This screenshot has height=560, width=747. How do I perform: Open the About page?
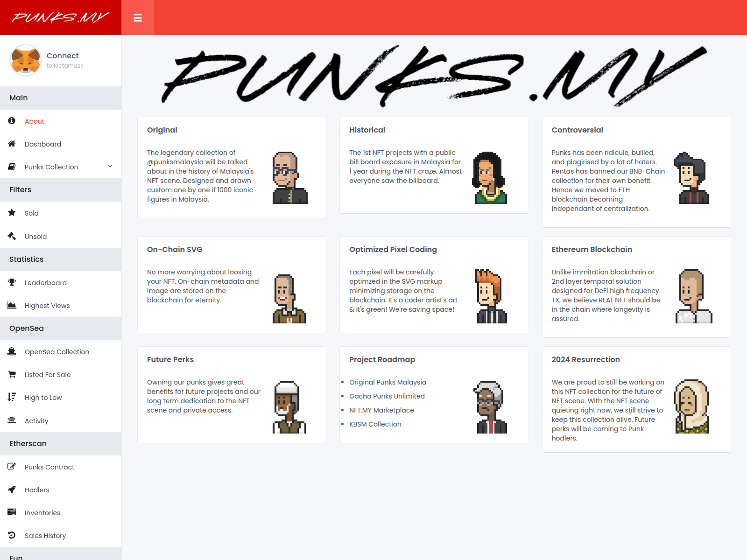(61, 121)
